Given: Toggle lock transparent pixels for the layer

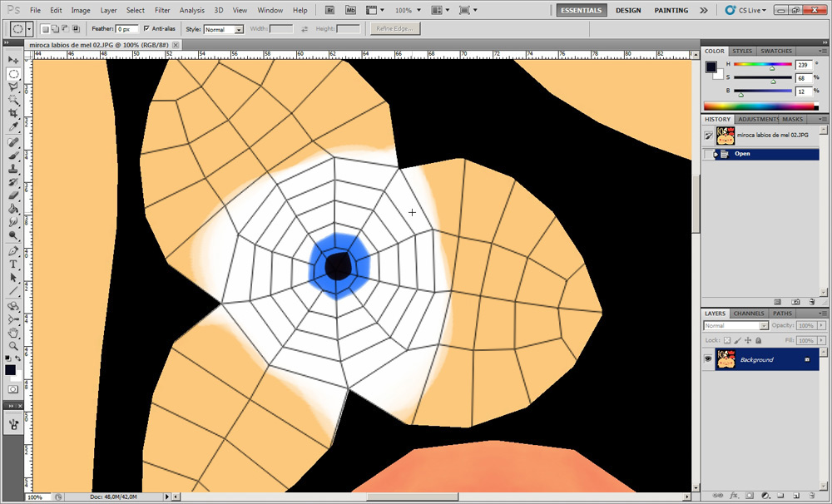Looking at the screenshot, I should pos(728,340).
